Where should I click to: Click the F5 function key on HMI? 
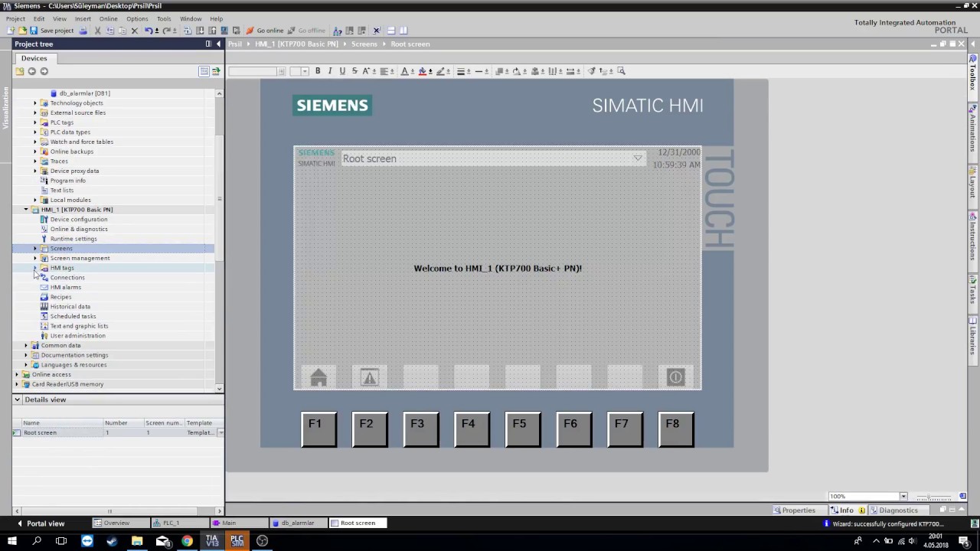tap(523, 429)
